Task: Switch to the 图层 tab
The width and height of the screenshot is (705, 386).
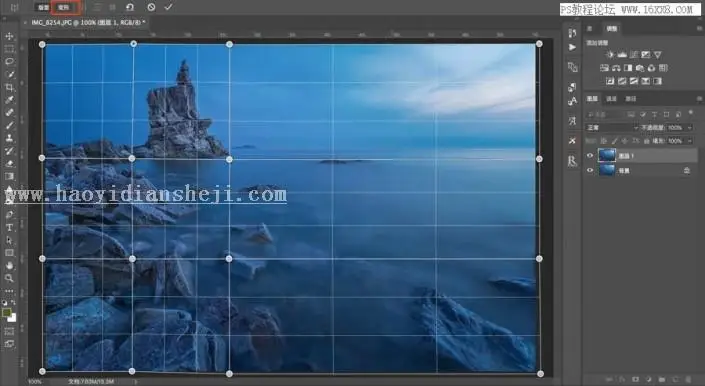Action: 592,98
